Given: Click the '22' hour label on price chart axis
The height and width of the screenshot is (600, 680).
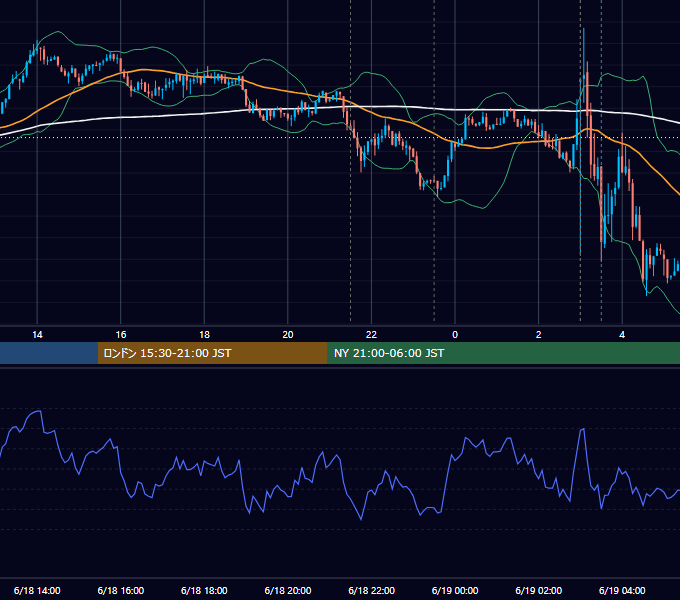Looking at the screenshot, I should tap(371, 335).
